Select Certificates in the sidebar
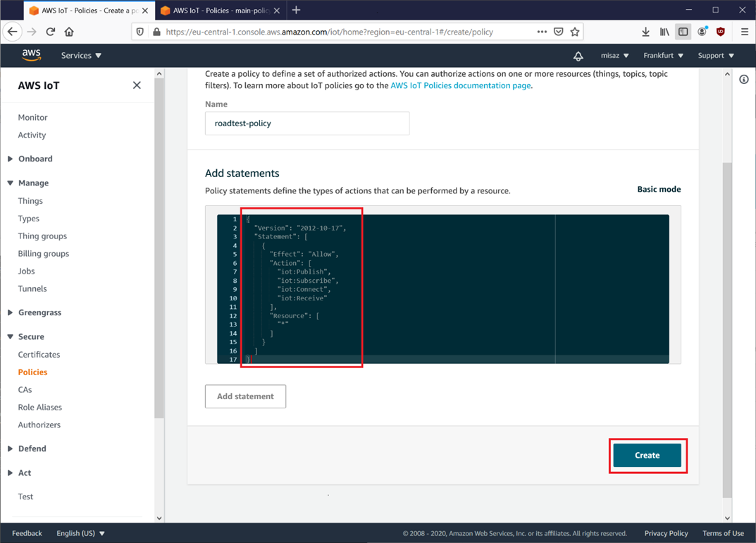 pos(39,355)
